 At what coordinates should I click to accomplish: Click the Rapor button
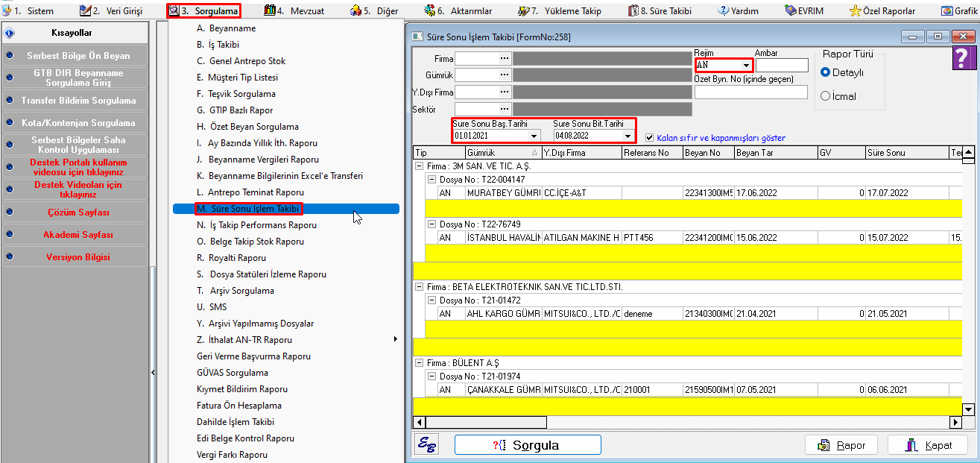(x=841, y=445)
